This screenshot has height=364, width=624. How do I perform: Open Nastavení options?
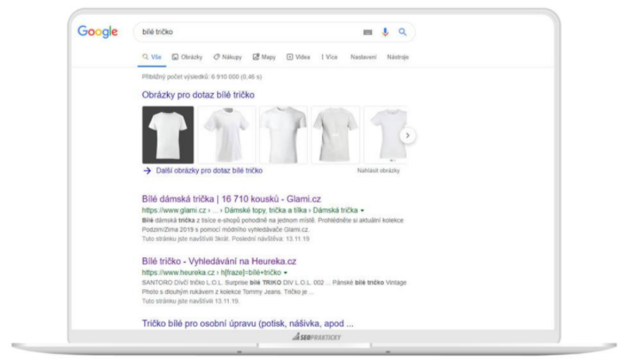pos(363,57)
